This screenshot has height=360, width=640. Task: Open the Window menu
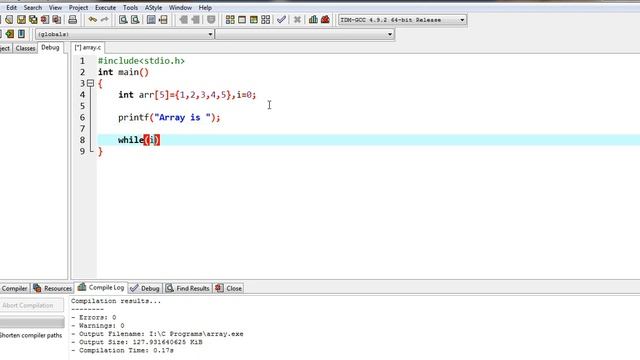pos(180,7)
